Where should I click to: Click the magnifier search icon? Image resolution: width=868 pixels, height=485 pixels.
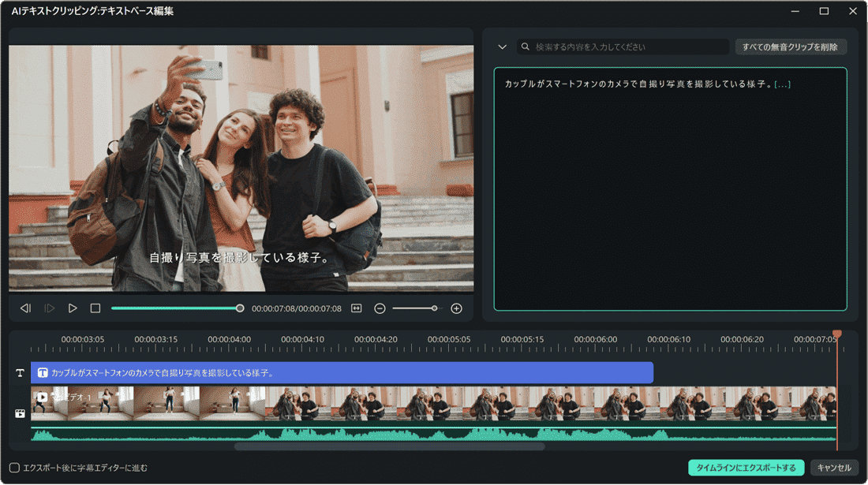526,47
